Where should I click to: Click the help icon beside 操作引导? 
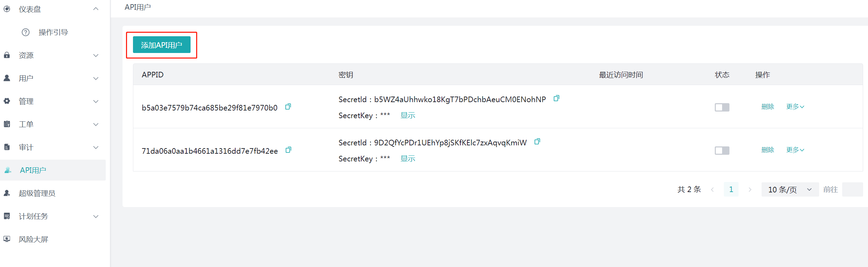(x=25, y=32)
